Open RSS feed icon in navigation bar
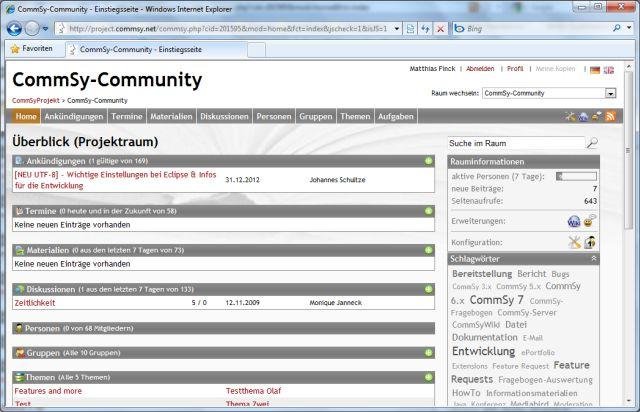This screenshot has width=640, height=412. [611, 116]
